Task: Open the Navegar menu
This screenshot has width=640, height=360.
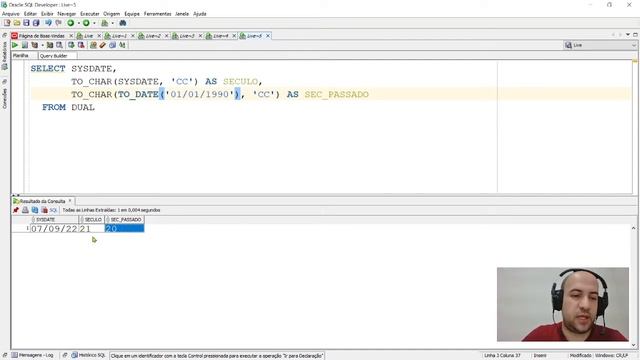Action: [67, 13]
